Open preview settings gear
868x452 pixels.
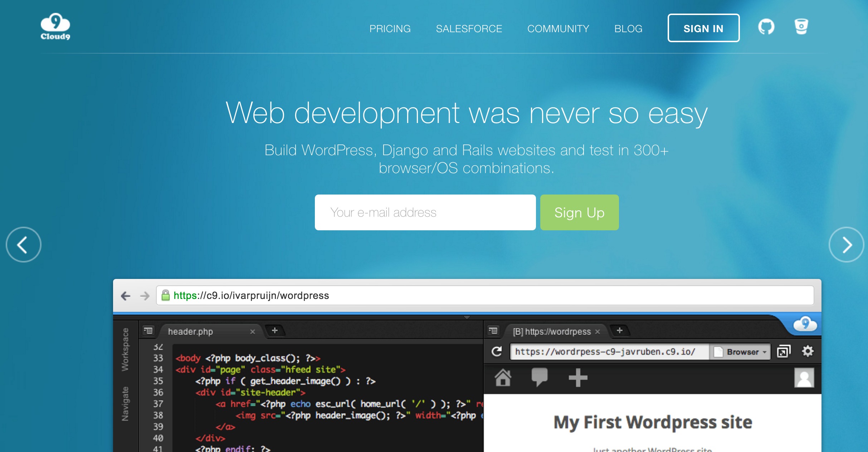coord(808,351)
